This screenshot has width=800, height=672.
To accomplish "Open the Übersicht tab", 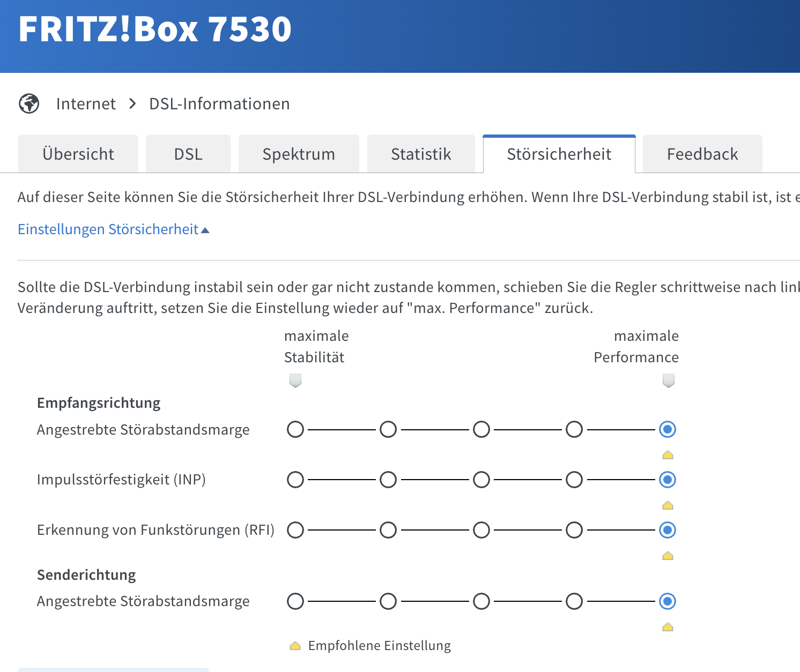I will pos(78,154).
